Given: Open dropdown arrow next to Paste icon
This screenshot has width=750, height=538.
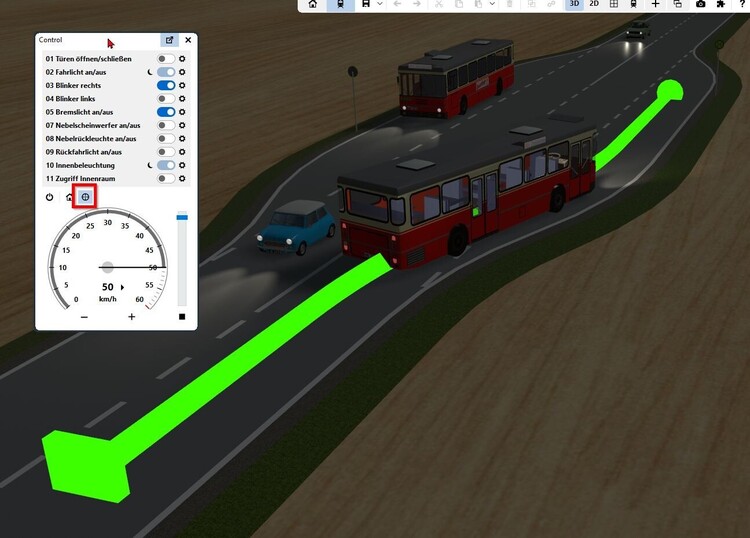Looking at the screenshot, I should [492, 4].
